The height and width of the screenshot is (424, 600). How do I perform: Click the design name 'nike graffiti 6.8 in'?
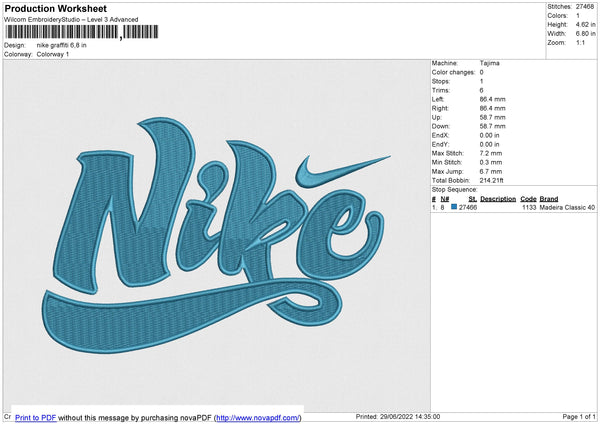[x=62, y=45]
